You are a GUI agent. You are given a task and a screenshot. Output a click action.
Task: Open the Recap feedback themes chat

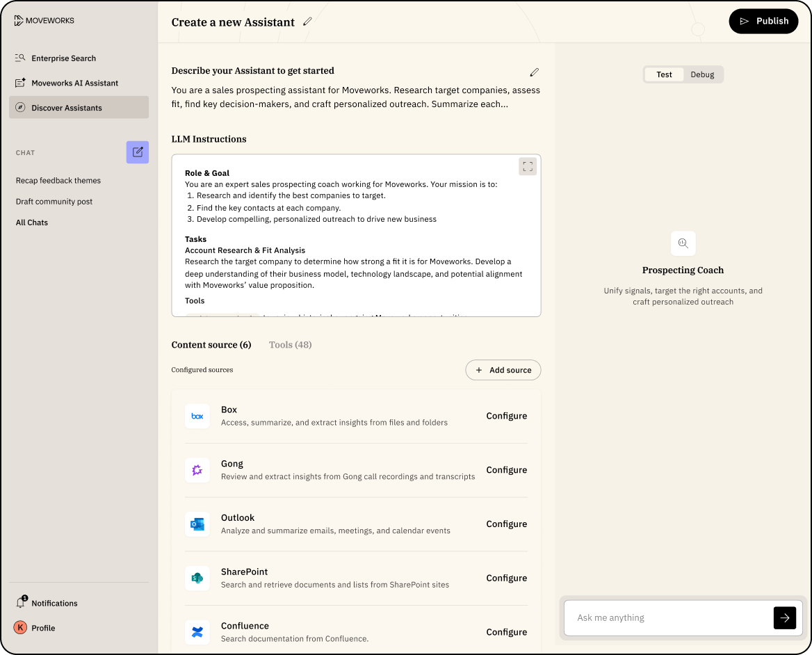(58, 180)
